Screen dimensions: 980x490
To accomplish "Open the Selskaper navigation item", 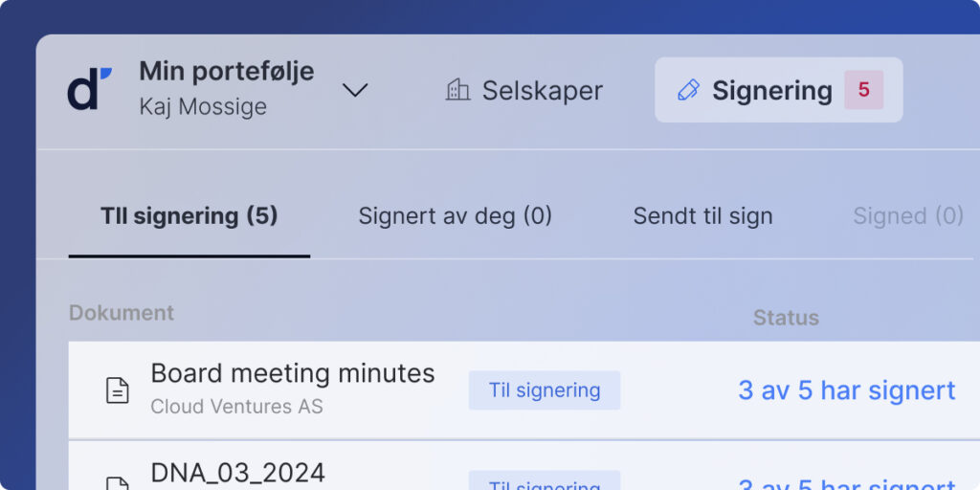I will coord(523,90).
